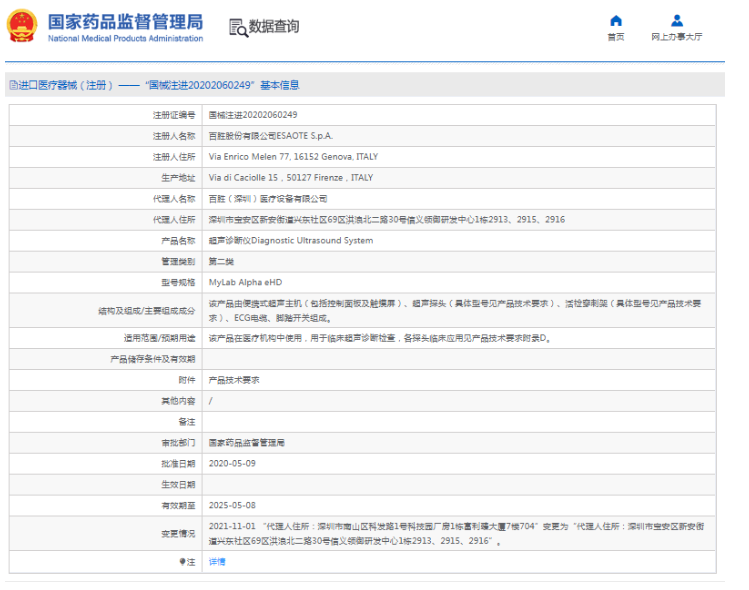749x590 pixels.
Task: Select scope of use text mentioning 附录D
Action: [x=380, y=338]
